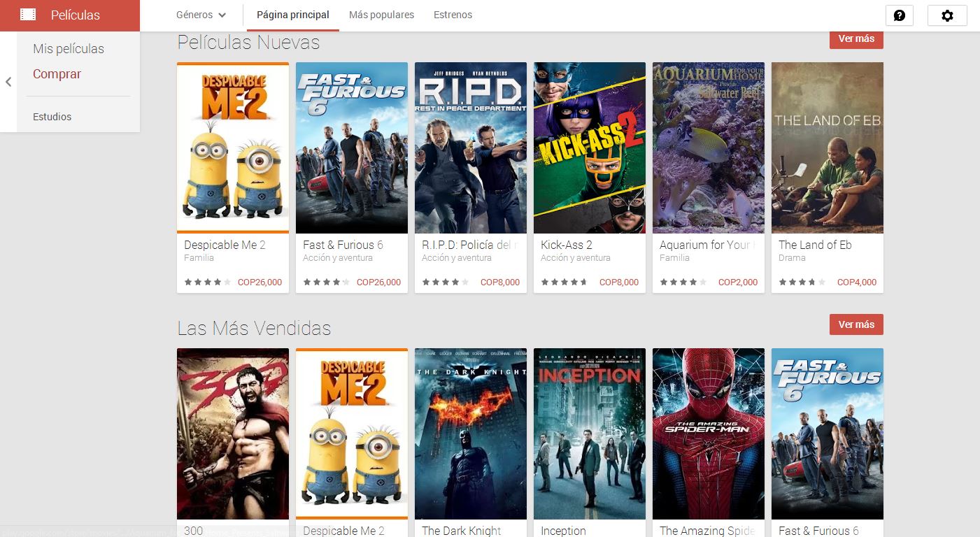Open the Aquarium for Your Home poster
Viewport: 980px width, 537px height.
[709, 148]
